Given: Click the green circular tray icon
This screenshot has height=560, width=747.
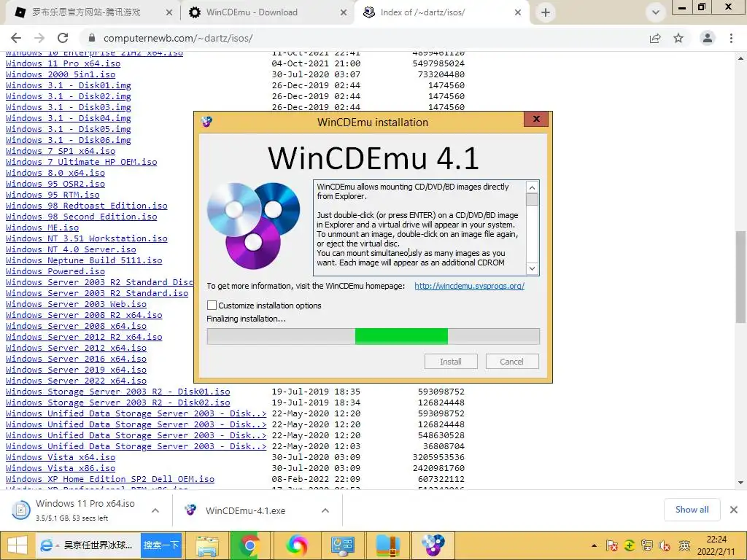Looking at the screenshot, I should pyautogui.click(x=630, y=545).
